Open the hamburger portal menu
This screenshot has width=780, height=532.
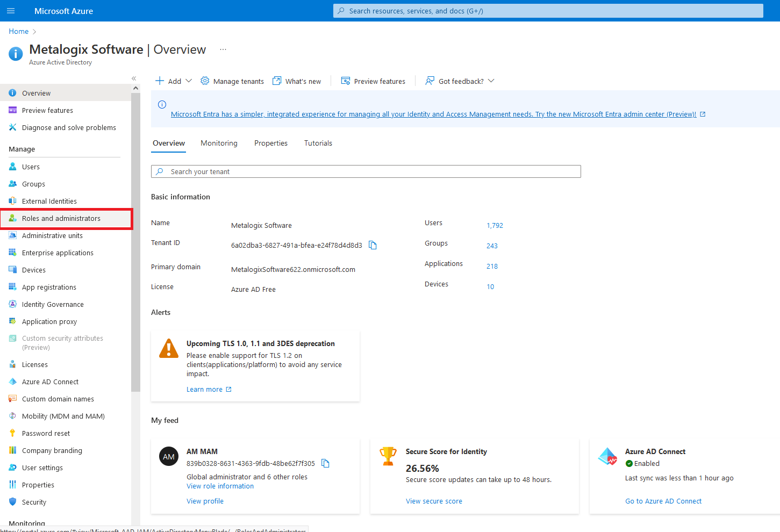[11, 11]
